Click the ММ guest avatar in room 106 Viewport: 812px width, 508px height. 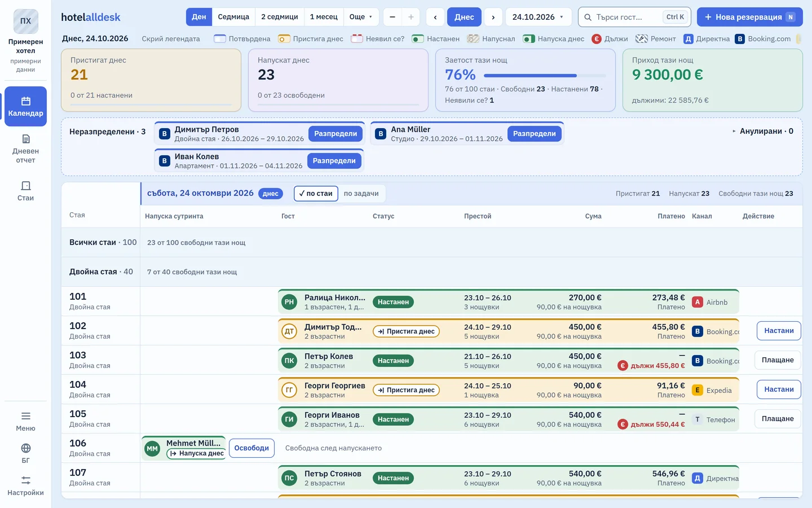(152, 449)
